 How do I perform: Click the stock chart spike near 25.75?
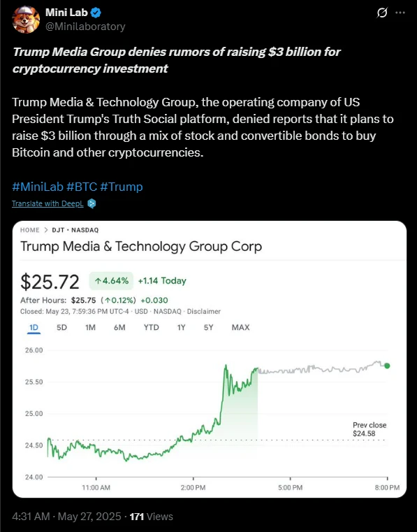pyautogui.click(x=226, y=367)
